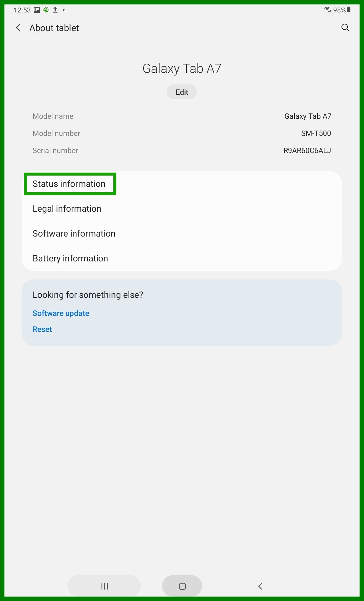Tap the Model name value Galaxy Tab A7
Viewport: 364px width, 601px height.
pos(308,116)
